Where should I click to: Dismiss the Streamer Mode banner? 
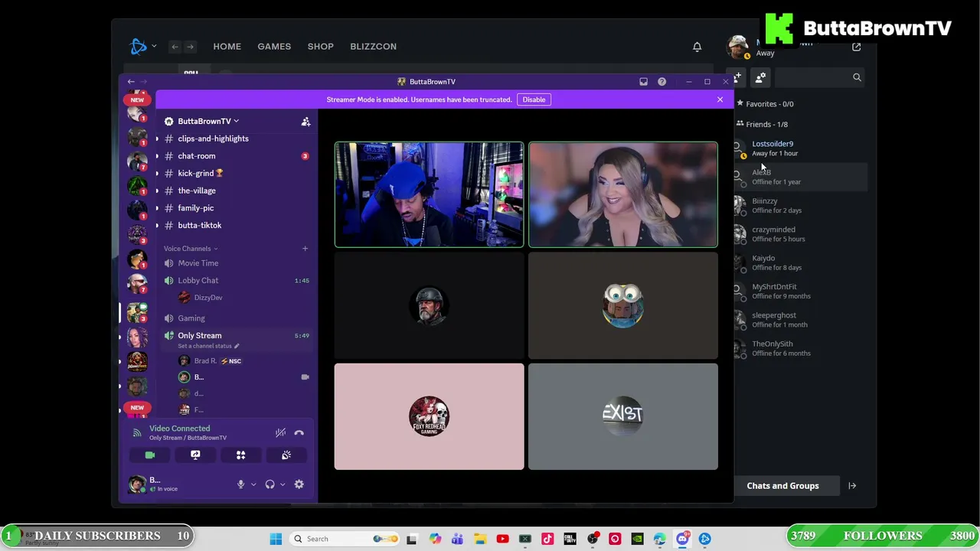tap(720, 99)
